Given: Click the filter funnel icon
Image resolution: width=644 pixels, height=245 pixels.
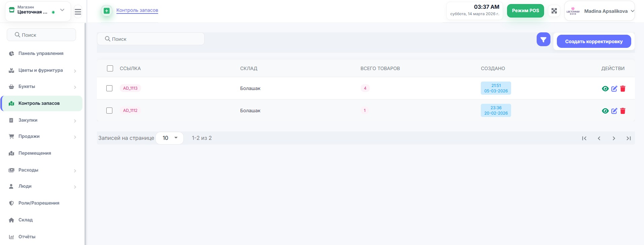Looking at the screenshot, I should click(x=543, y=40).
